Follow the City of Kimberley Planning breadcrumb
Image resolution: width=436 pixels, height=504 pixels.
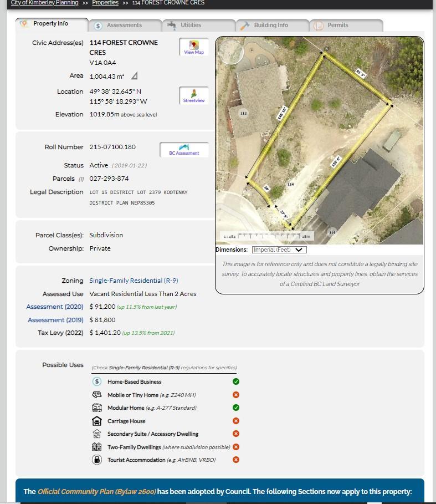pyautogui.click(x=44, y=3)
